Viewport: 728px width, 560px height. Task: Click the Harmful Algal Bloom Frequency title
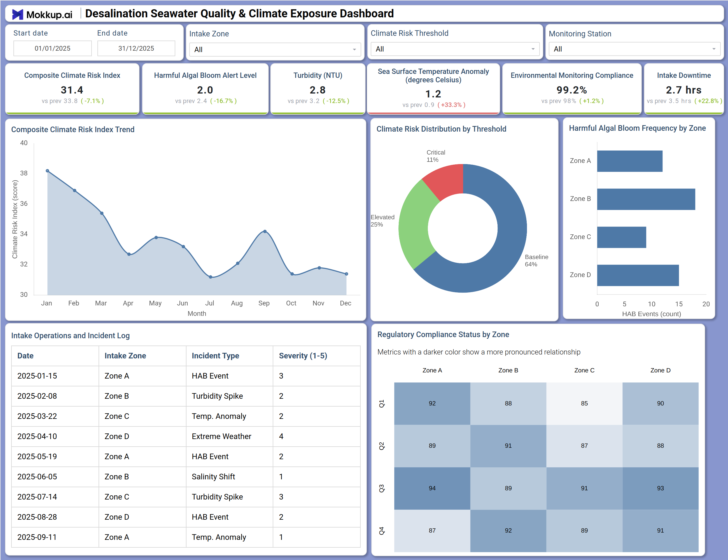coord(637,128)
